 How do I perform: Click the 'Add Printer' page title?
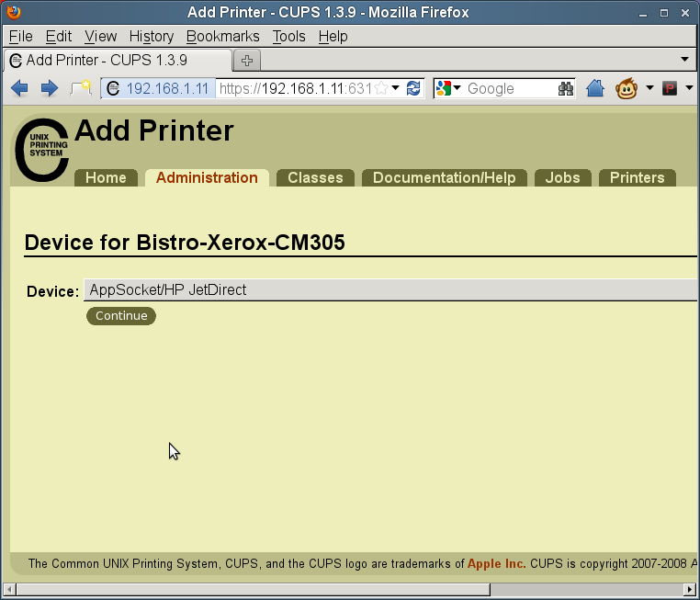[x=154, y=130]
